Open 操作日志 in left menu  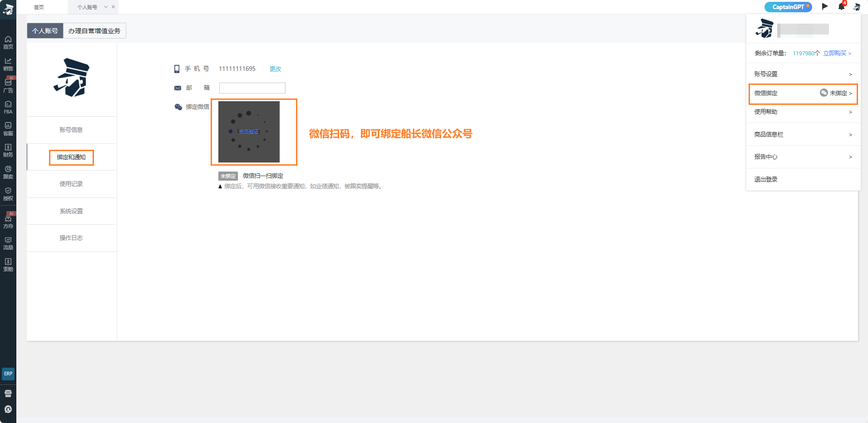[x=71, y=238]
